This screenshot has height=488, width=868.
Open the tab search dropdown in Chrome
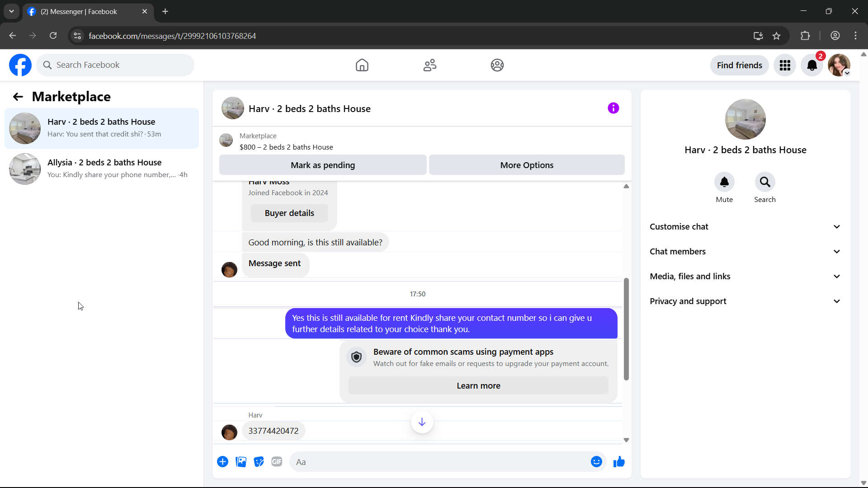[x=11, y=11]
